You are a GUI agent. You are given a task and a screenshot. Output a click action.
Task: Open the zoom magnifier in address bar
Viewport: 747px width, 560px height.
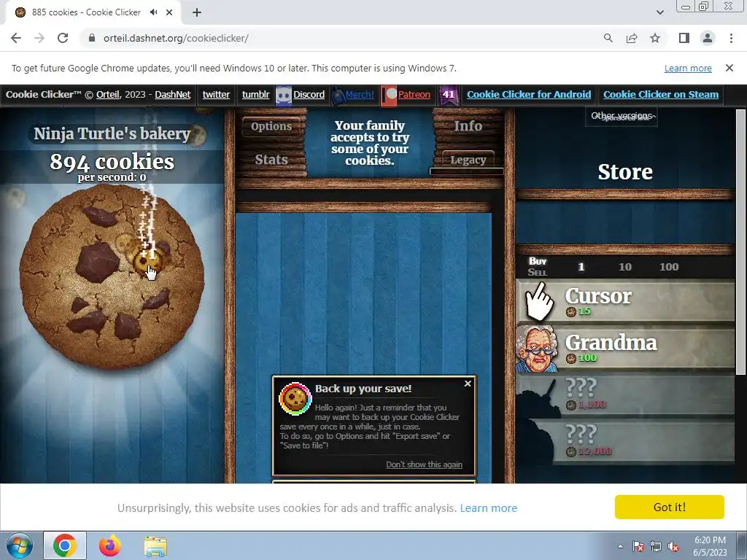[x=608, y=38]
